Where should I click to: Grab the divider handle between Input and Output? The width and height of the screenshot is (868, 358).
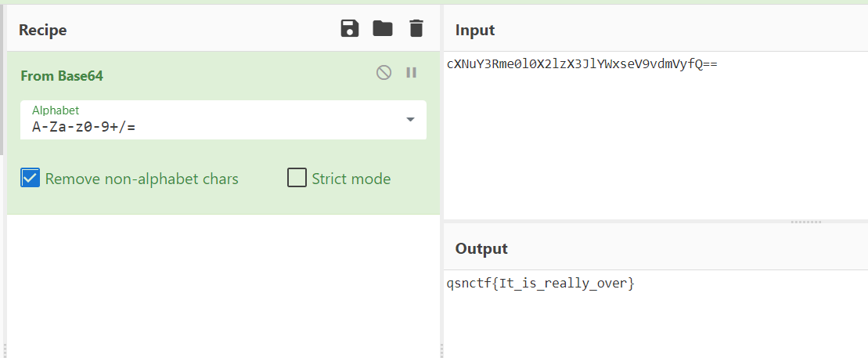[806, 222]
